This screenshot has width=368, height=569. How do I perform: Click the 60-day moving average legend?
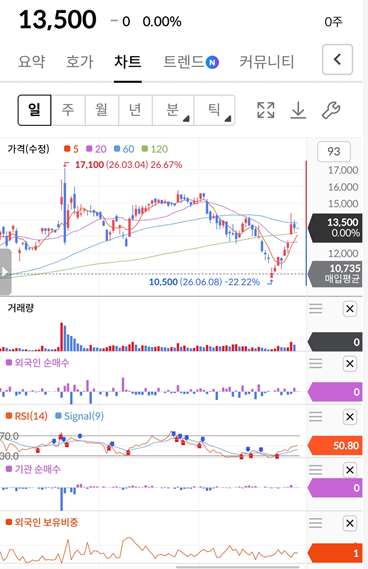click(x=124, y=149)
